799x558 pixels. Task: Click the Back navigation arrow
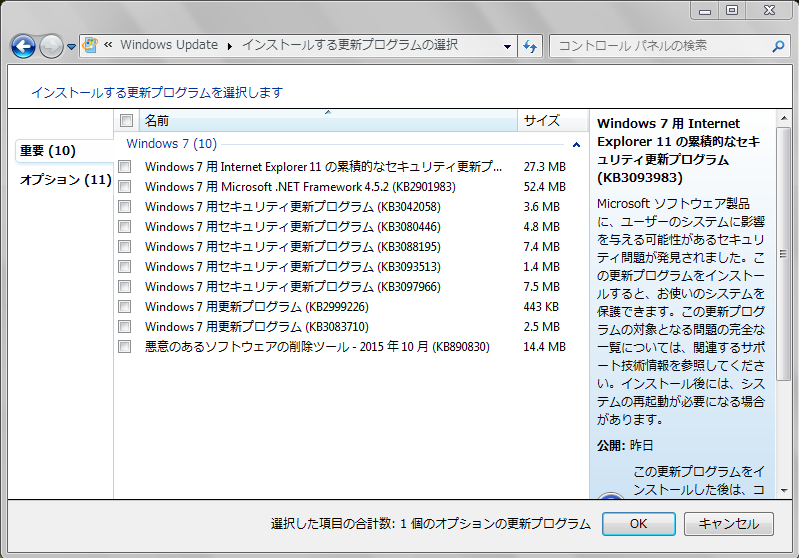(x=23, y=46)
